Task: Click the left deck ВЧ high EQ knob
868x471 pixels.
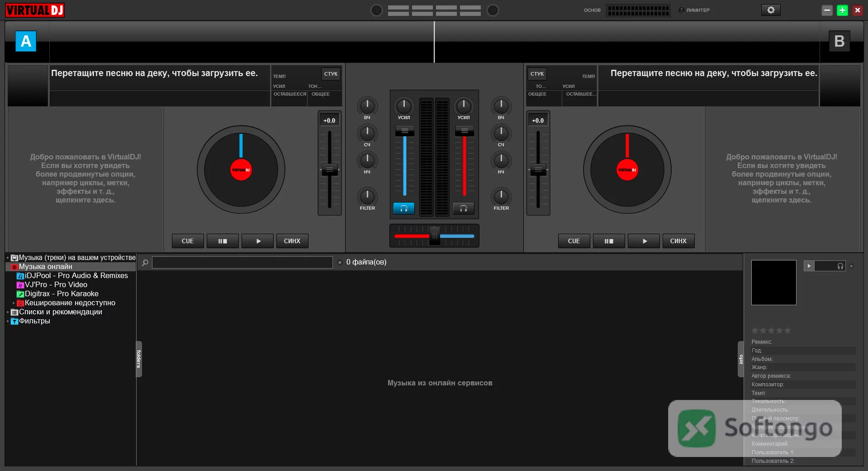Action: 367,106
